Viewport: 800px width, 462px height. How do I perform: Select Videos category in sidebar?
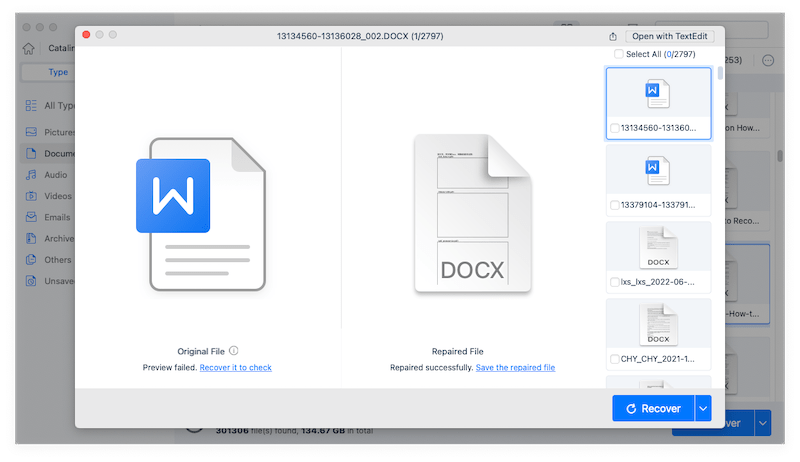pos(49,196)
